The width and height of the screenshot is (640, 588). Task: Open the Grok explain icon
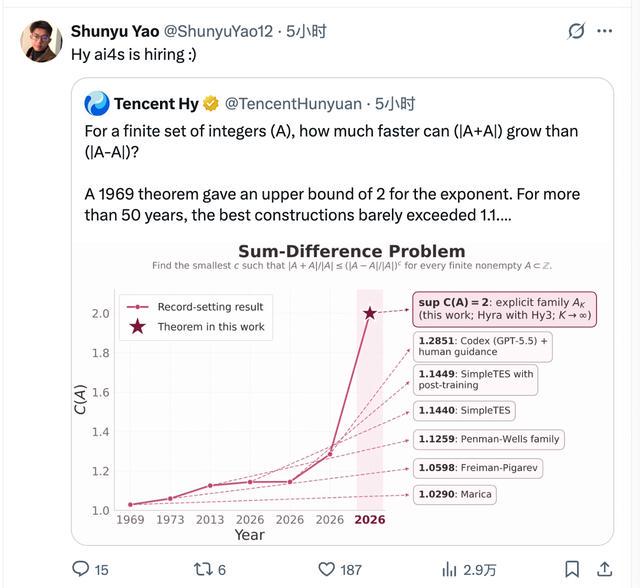point(576,31)
